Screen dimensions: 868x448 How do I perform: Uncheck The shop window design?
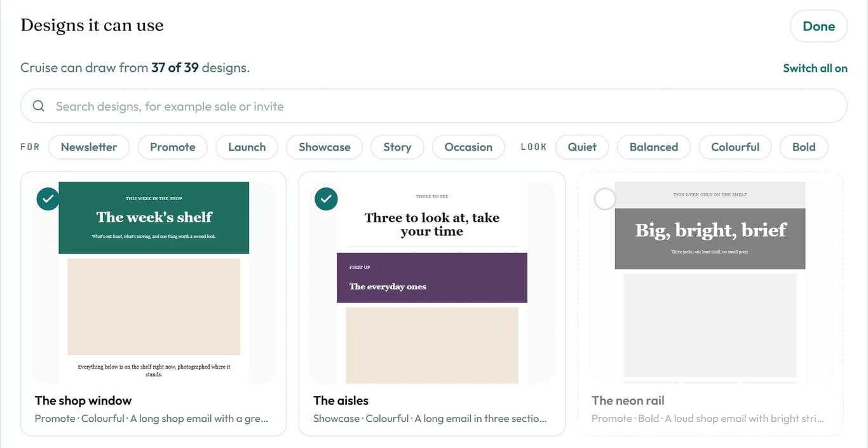click(48, 199)
